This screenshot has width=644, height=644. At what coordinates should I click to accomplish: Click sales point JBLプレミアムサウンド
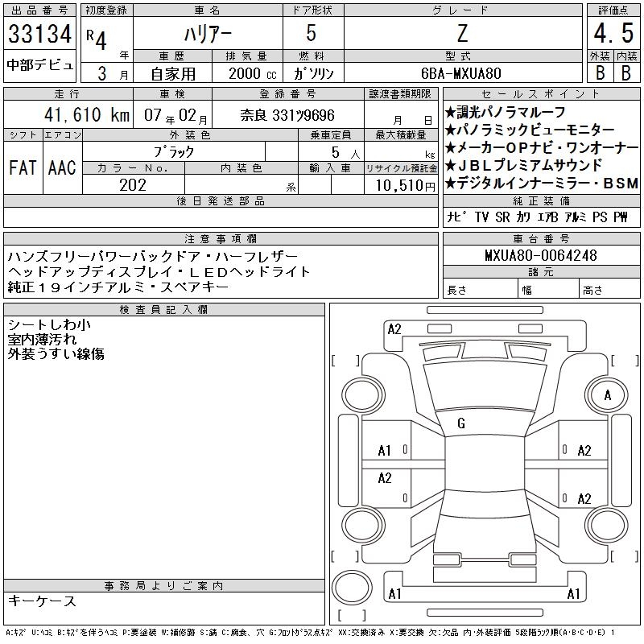pos(523,165)
